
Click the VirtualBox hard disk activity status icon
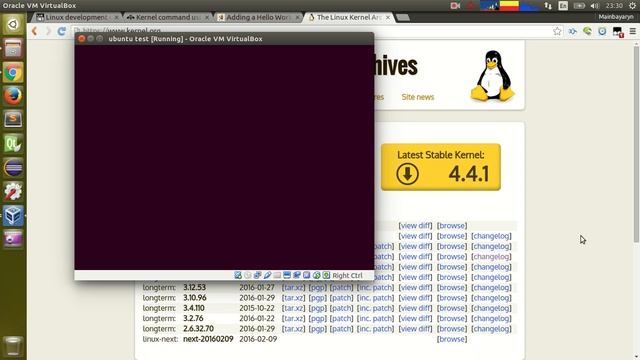pos(238,276)
